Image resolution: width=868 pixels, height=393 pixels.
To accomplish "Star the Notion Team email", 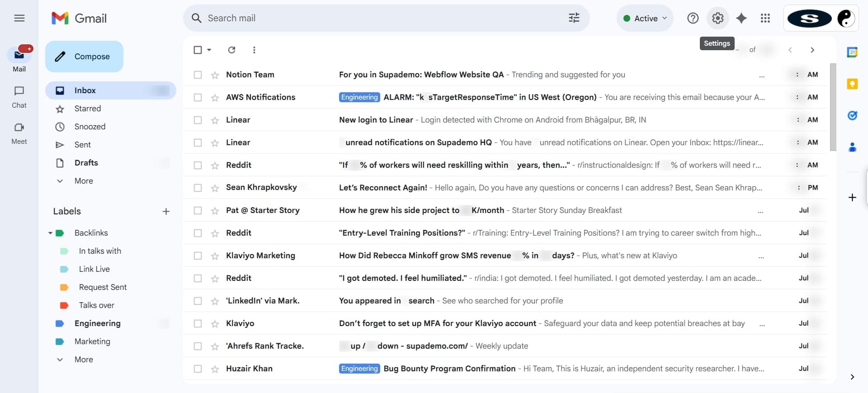I will [215, 75].
